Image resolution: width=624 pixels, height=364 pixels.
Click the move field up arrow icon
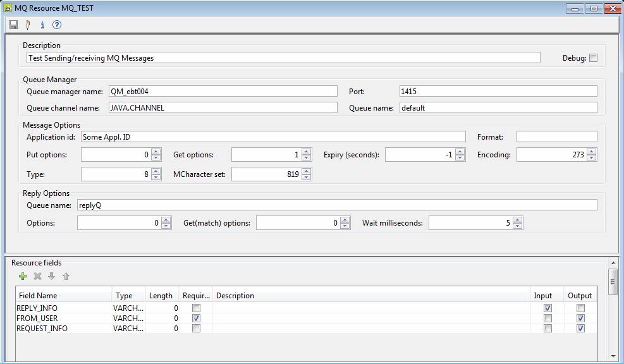point(66,276)
